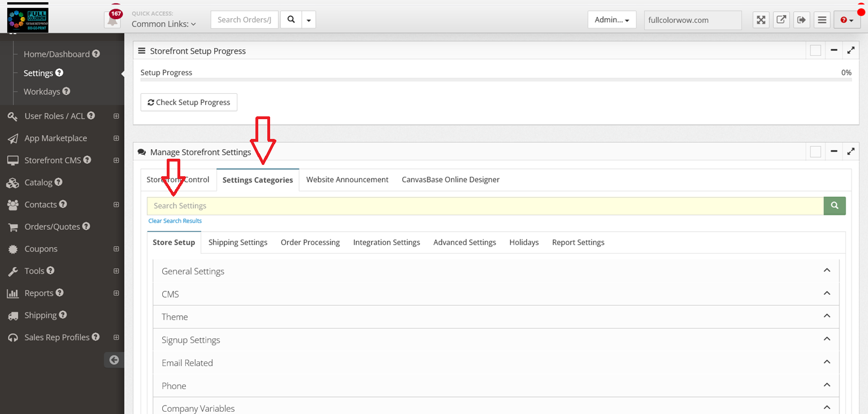Open the Common Links dropdown

click(x=164, y=24)
